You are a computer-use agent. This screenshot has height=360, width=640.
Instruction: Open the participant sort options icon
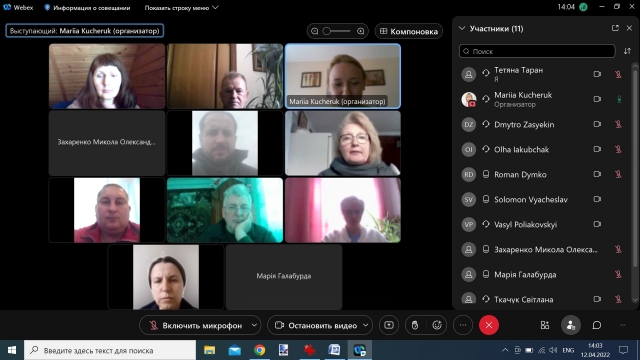pos(627,51)
